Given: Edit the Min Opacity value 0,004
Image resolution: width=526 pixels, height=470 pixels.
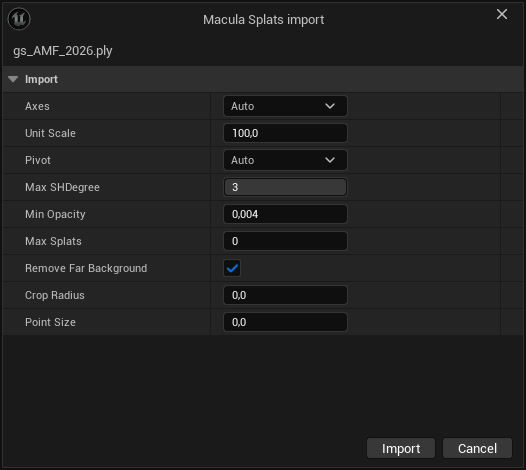Looking at the screenshot, I should click(x=285, y=214).
